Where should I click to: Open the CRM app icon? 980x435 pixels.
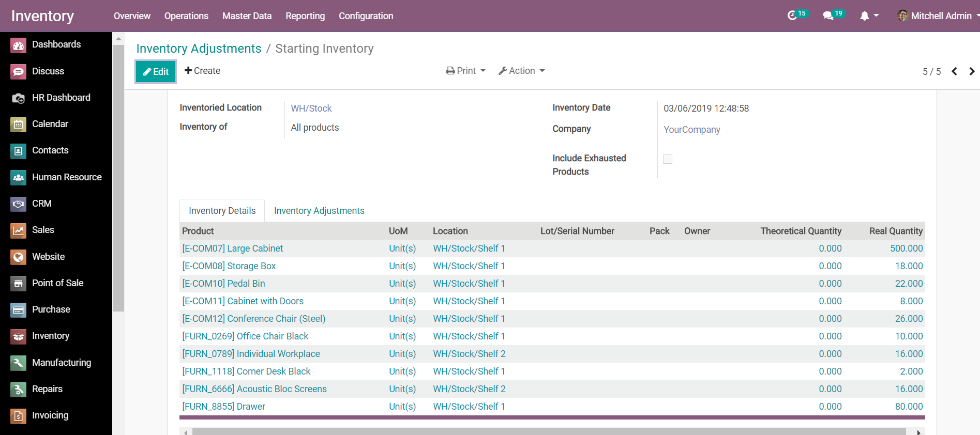(19, 204)
